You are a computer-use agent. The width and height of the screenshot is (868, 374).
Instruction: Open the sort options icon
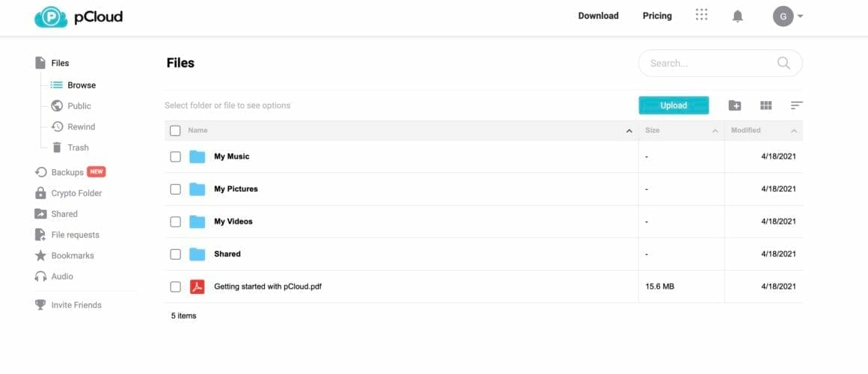coord(796,105)
